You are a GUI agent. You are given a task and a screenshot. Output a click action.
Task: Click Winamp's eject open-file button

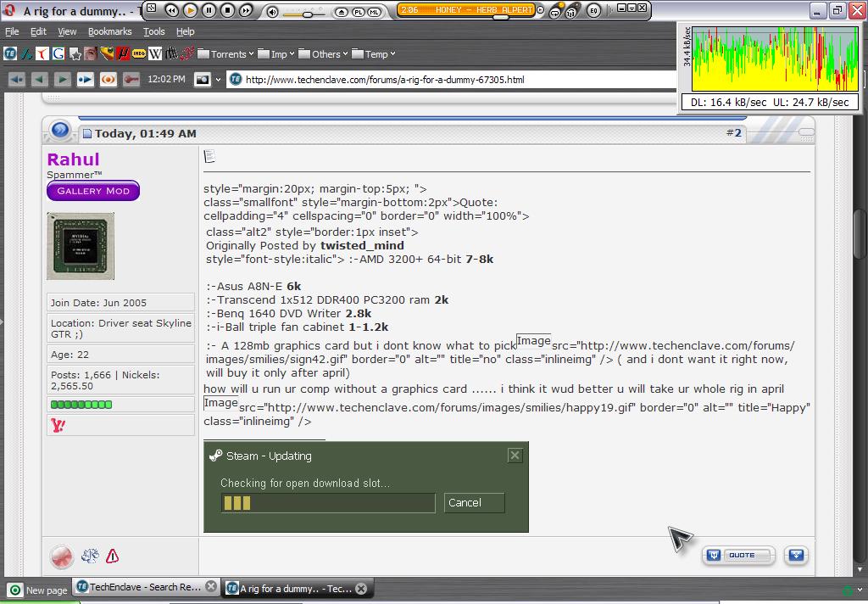click(x=342, y=12)
